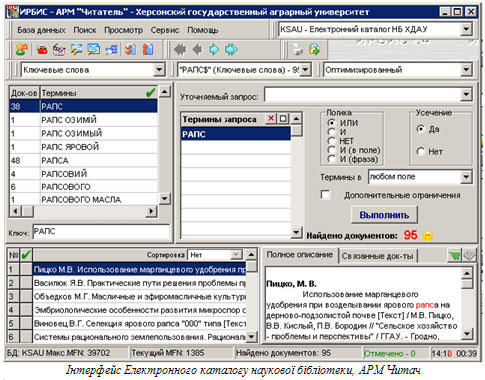Select И (в поле) radio button
The width and height of the screenshot is (485, 380).
[331, 150]
